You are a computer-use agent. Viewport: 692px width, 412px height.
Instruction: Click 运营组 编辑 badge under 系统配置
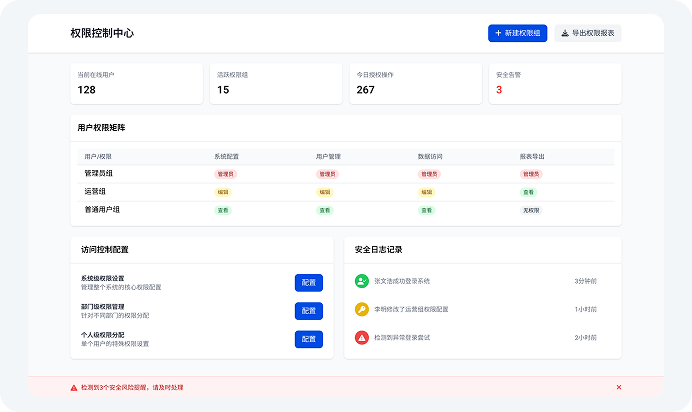[x=223, y=192]
